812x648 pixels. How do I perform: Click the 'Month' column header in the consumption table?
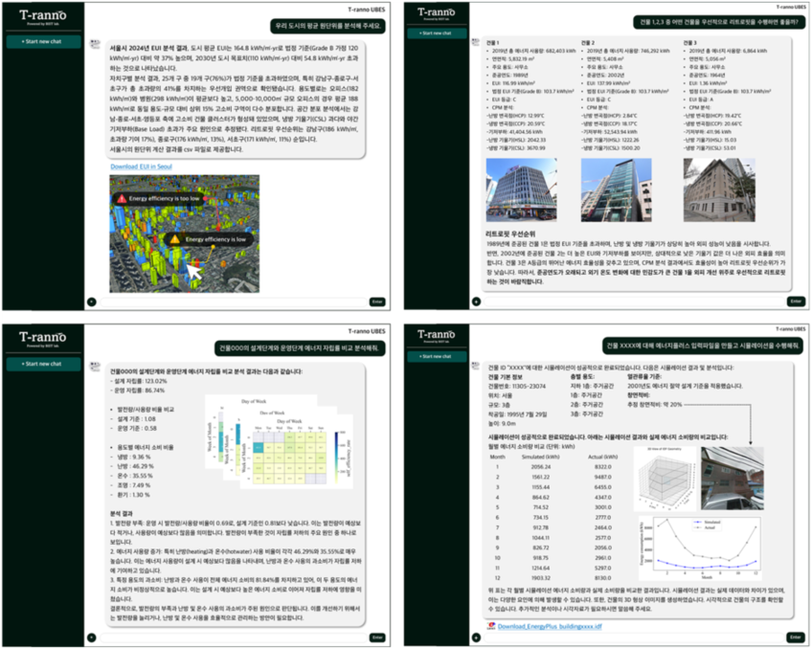coord(497,457)
